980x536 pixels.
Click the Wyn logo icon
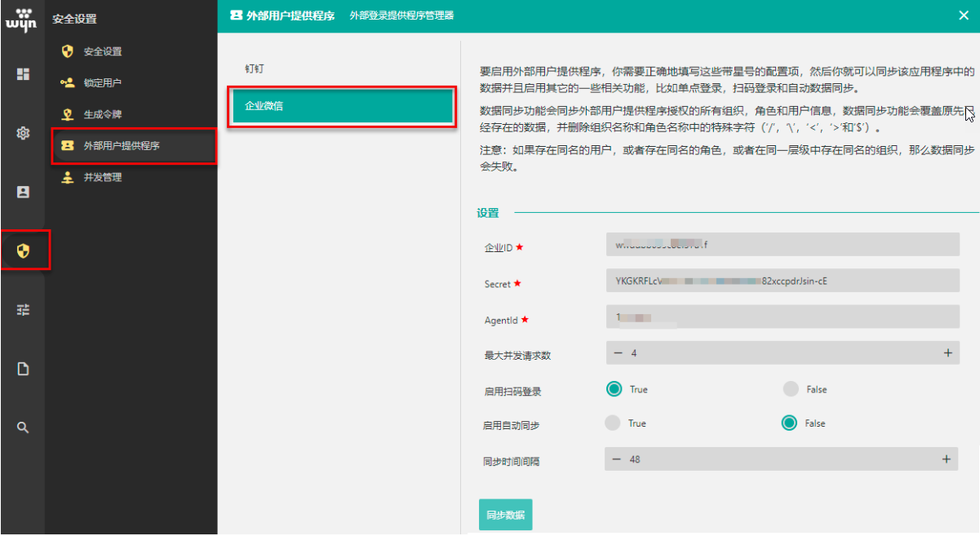(22, 20)
